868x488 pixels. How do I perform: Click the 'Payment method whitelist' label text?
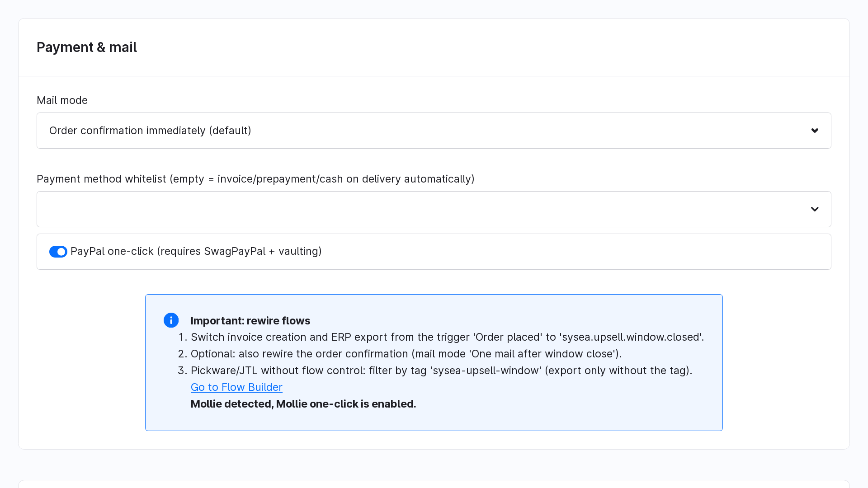pos(255,179)
